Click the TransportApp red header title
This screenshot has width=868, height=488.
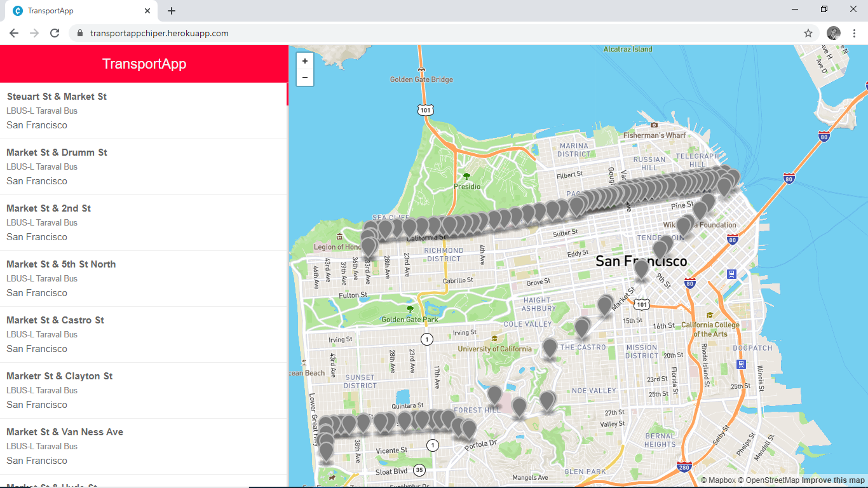[x=144, y=64]
